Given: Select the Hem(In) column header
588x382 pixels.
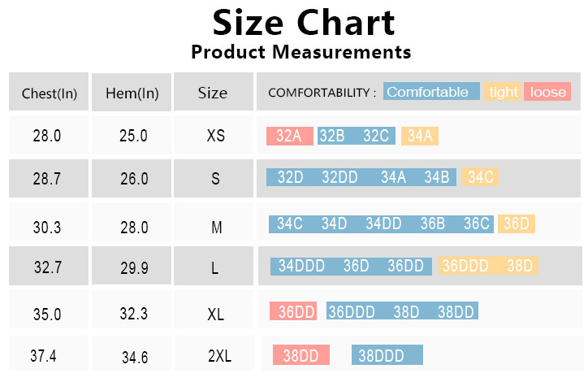Looking at the screenshot, I should (132, 93).
